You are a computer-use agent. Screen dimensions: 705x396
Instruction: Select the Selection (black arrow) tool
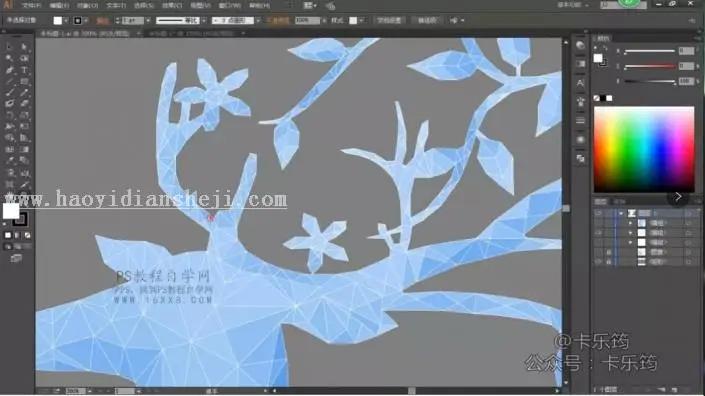[x=9, y=46]
